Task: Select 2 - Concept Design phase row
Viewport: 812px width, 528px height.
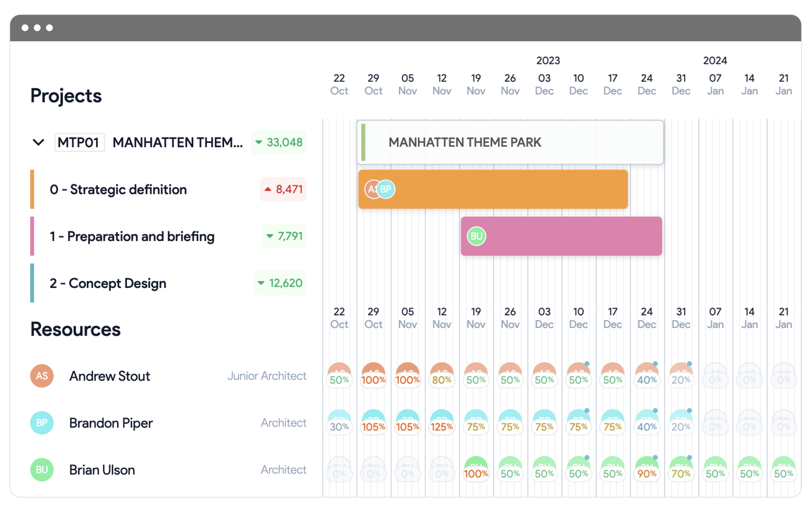Action: 108,283
